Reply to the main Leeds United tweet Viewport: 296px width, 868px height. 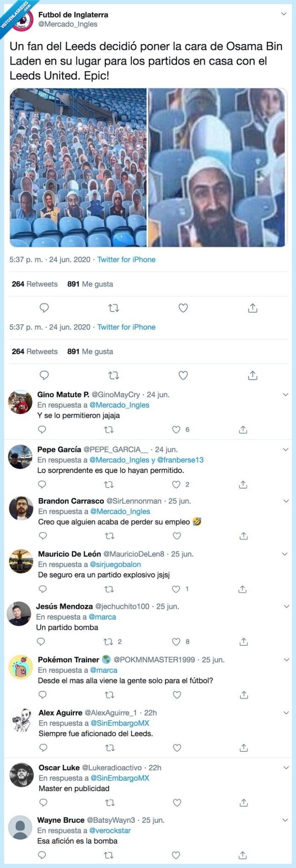click(x=44, y=308)
